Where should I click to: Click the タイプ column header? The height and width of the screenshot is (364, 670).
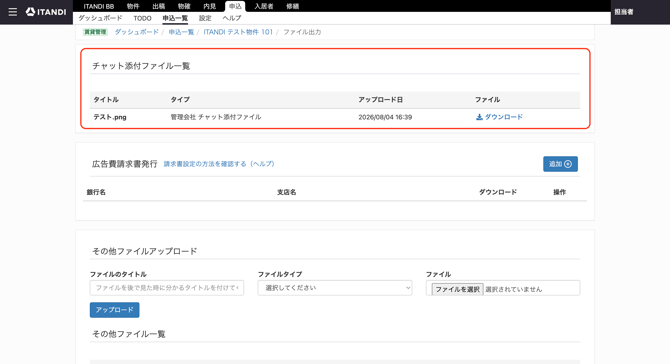click(x=180, y=100)
